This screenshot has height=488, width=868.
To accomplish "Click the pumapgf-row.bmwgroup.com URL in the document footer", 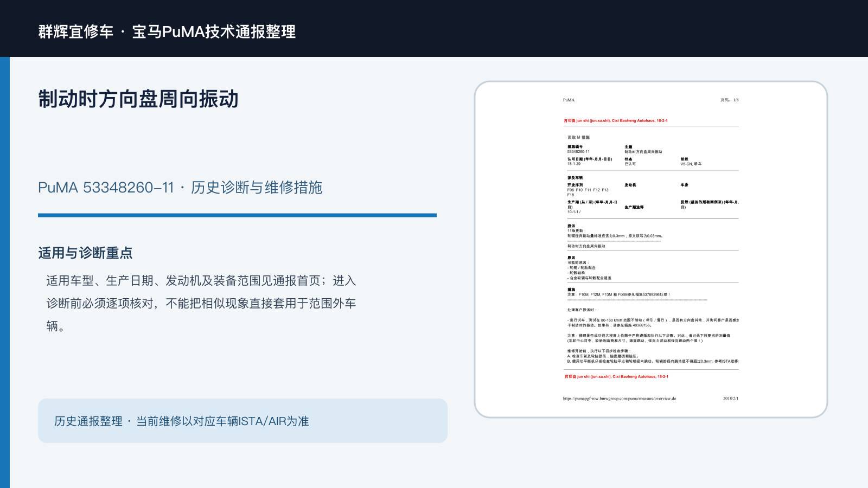I will [x=620, y=399].
